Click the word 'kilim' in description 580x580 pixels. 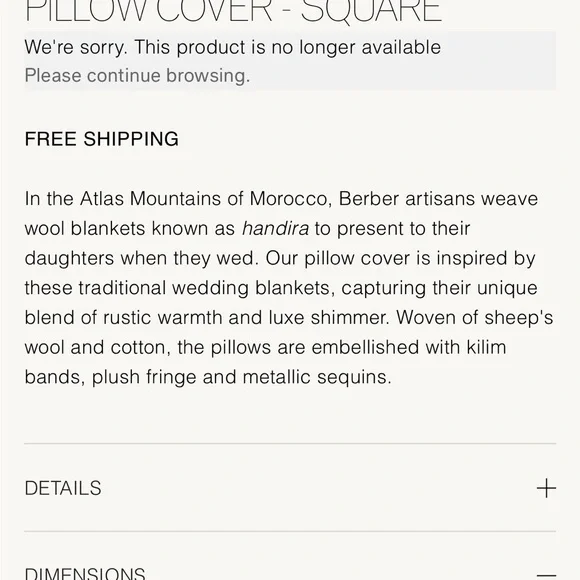486,347
